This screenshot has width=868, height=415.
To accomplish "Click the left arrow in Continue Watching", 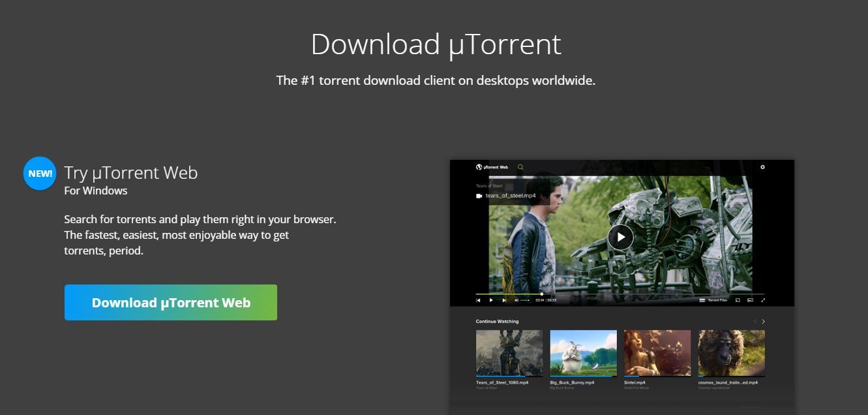I will coord(755,321).
